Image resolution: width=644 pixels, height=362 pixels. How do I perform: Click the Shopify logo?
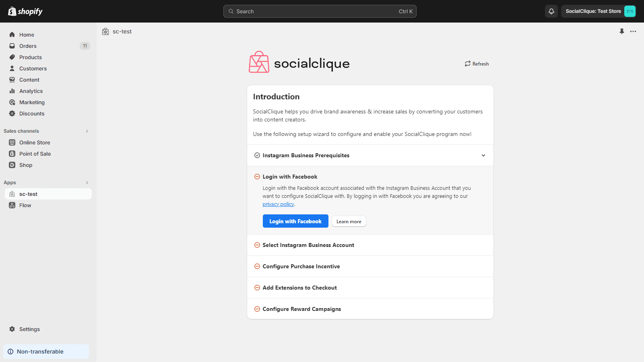tap(25, 11)
